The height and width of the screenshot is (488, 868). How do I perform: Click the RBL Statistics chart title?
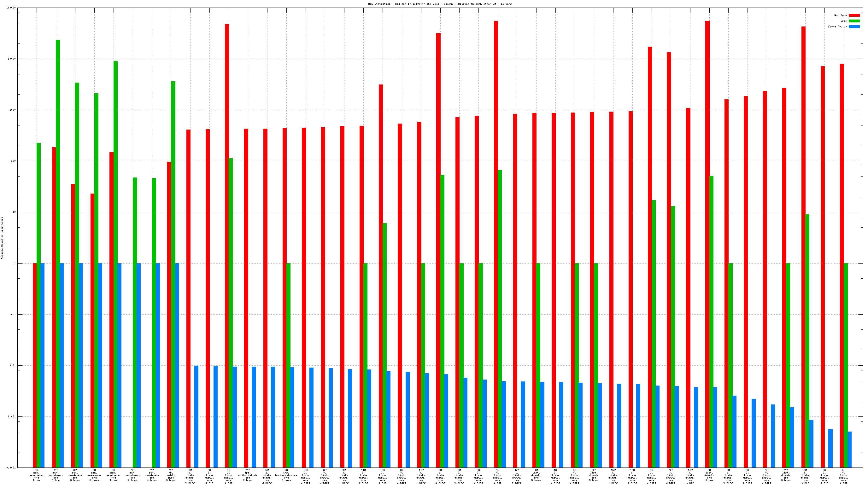click(440, 4)
